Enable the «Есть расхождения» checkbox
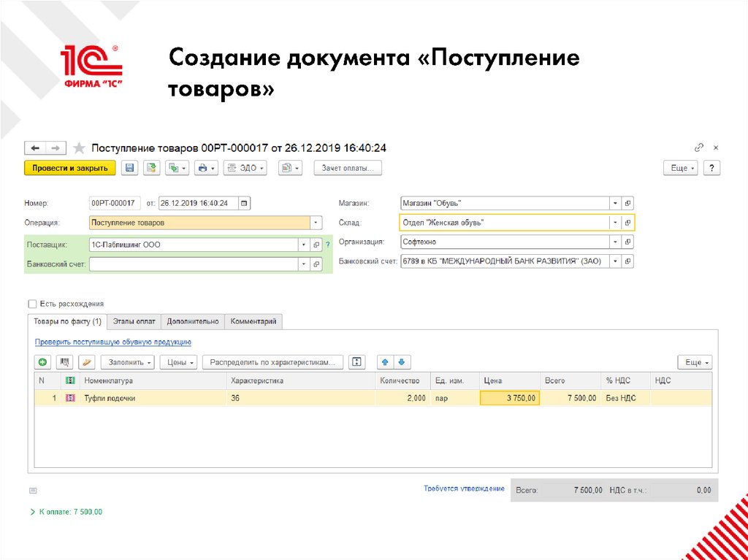Viewport: 748px width, 560px height. tap(31, 304)
